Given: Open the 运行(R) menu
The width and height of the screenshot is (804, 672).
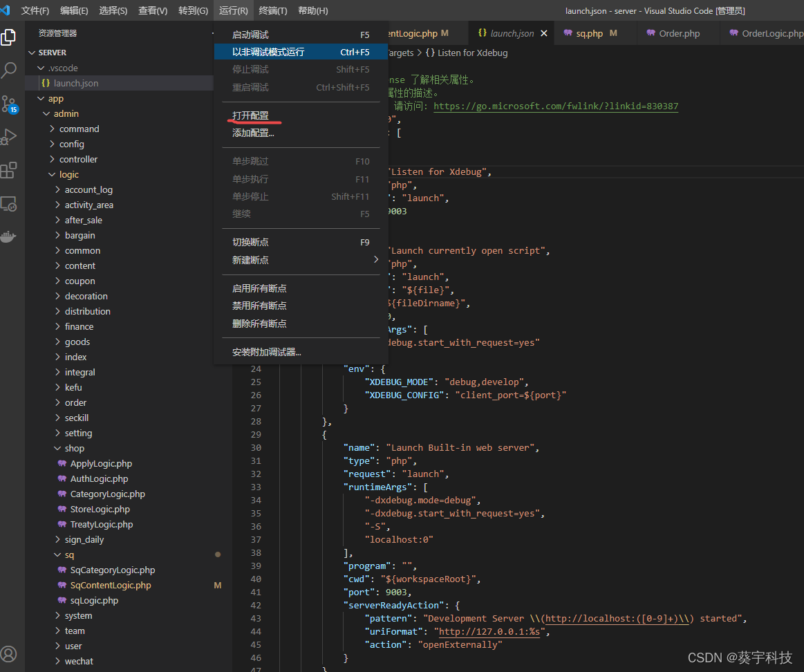Looking at the screenshot, I should pyautogui.click(x=233, y=11).
